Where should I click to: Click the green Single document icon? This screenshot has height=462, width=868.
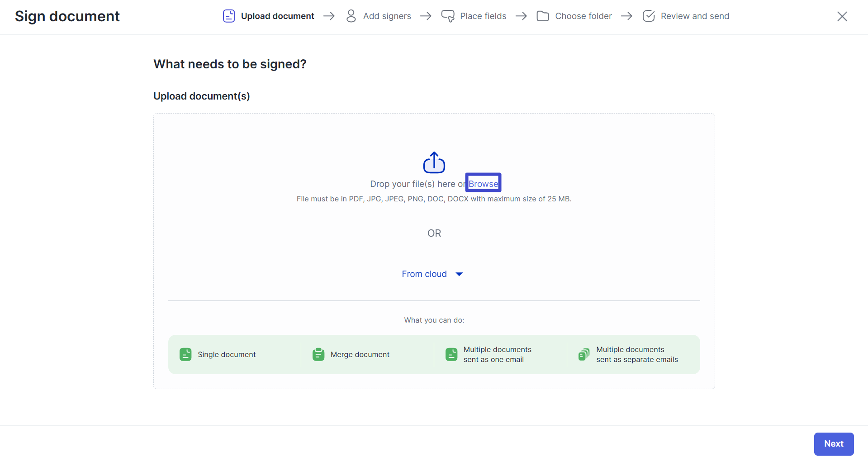[x=185, y=354]
